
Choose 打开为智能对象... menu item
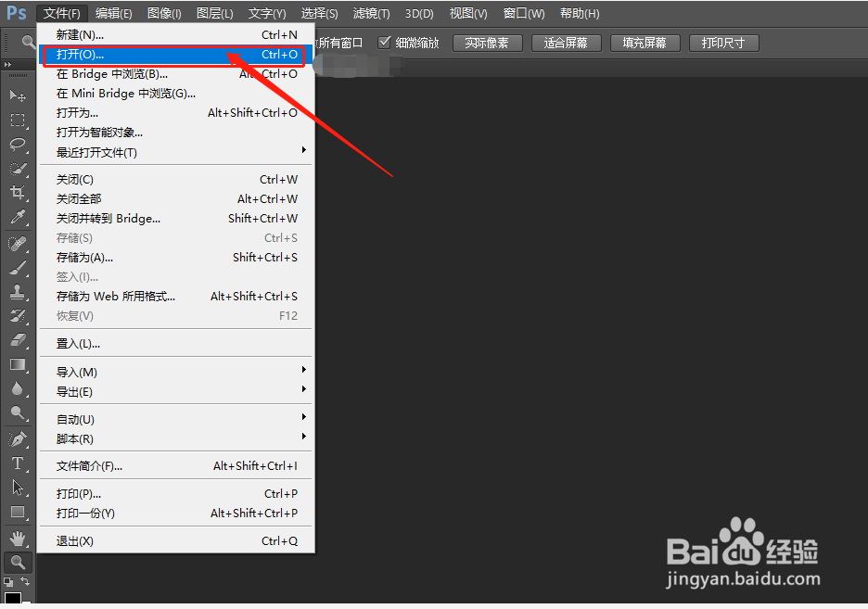pyautogui.click(x=175, y=133)
